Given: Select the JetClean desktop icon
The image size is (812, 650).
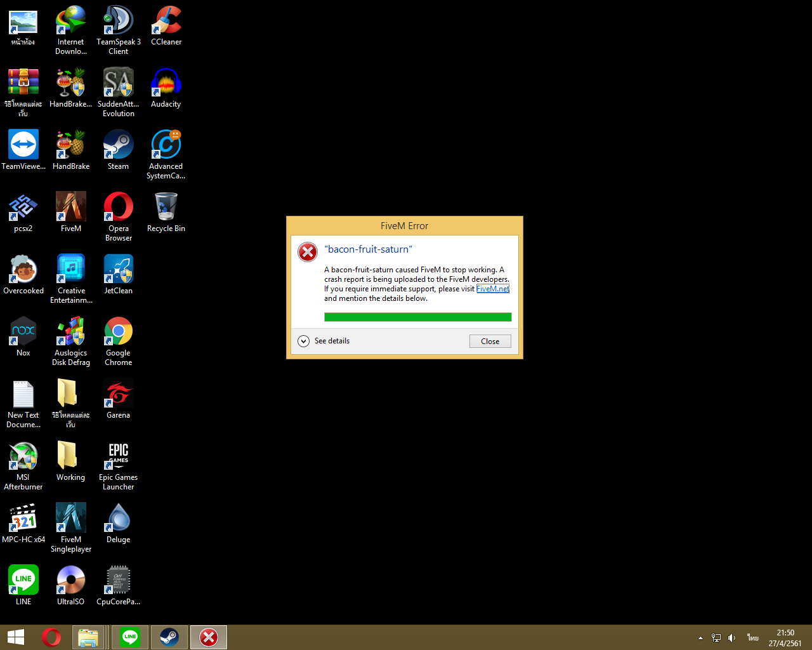Looking at the screenshot, I should coord(119,274).
